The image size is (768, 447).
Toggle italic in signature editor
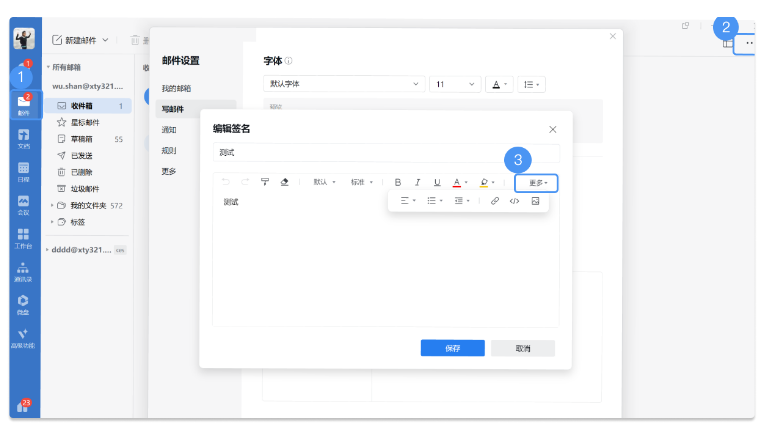pos(417,182)
